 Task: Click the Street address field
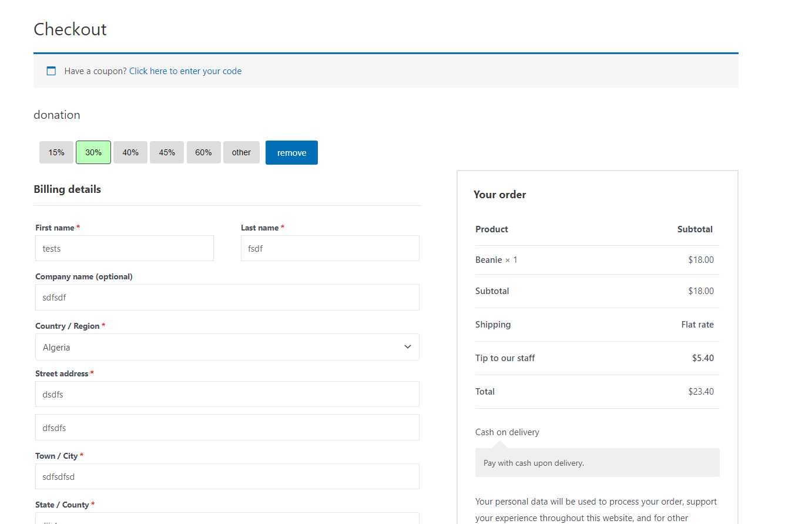(x=227, y=394)
